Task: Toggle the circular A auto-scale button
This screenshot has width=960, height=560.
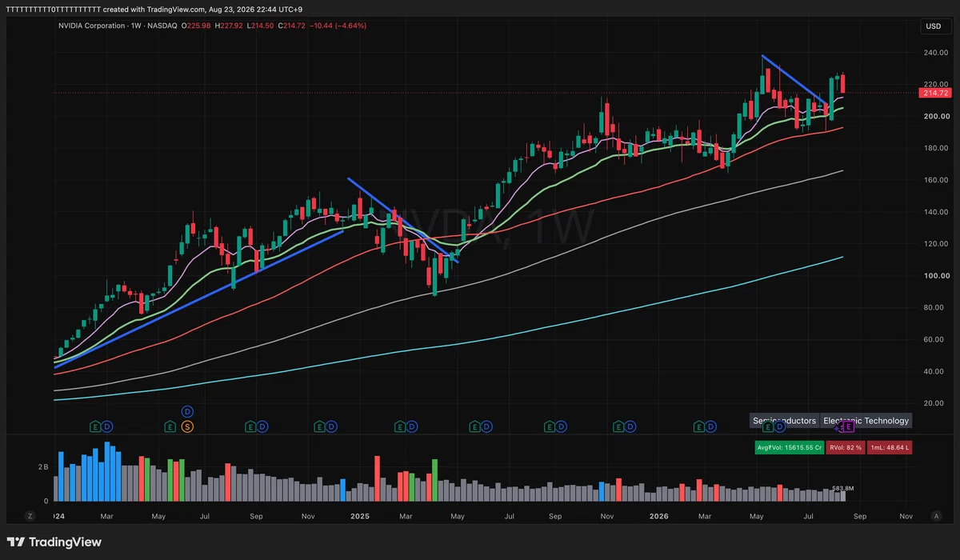Action: (935, 516)
